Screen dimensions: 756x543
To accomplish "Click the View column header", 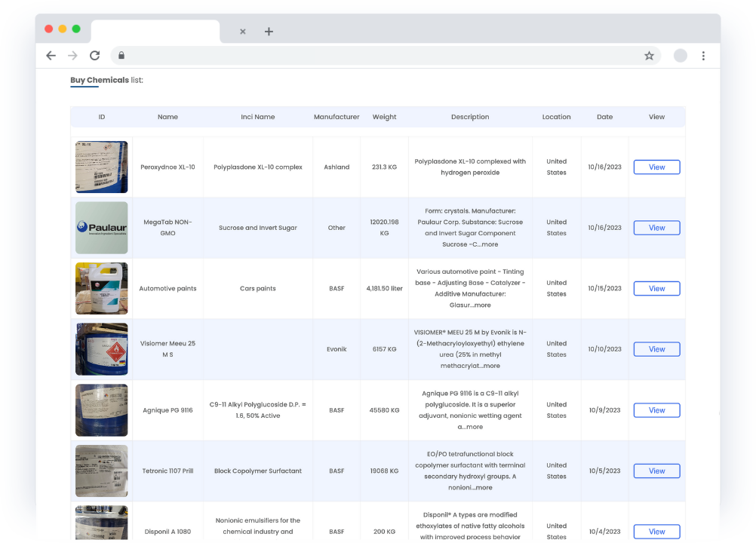I will 656,117.
